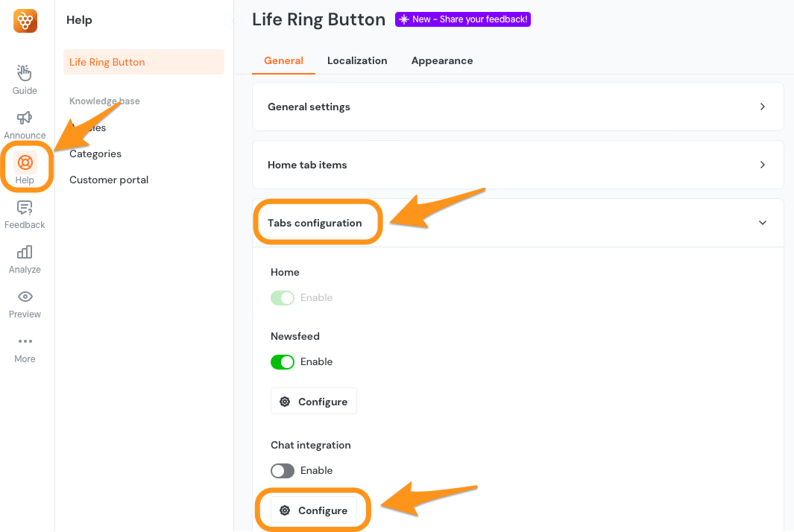The width and height of the screenshot is (794, 532).
Task: Enable the Newsfeed toggle
Action: (x=284, y=361)
